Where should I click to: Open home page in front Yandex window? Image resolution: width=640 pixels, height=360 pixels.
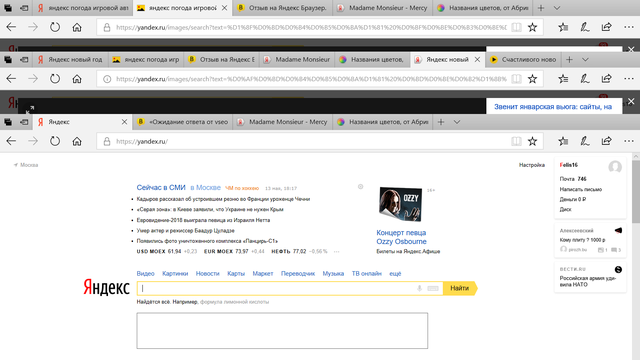tap(77, 141)
